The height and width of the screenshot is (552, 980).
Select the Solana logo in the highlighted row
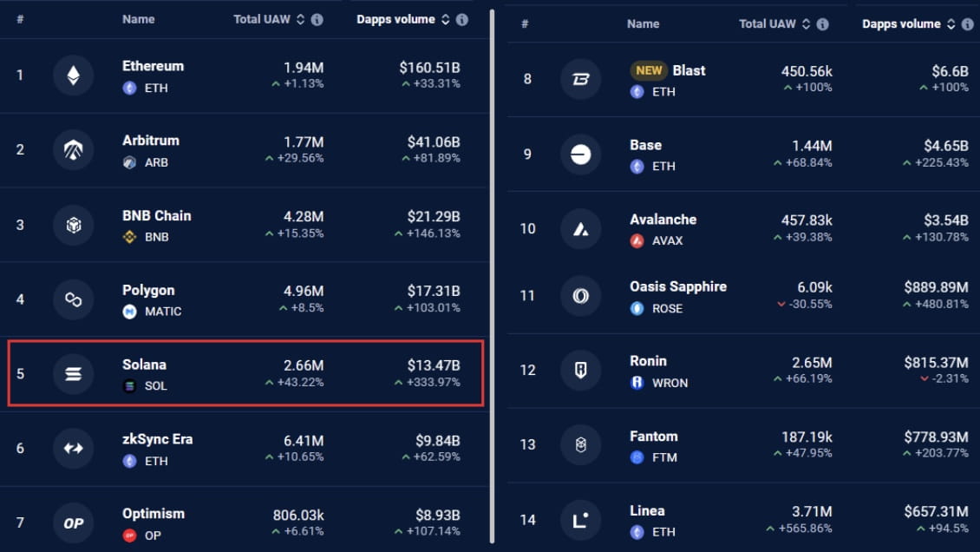click(73, 374)
